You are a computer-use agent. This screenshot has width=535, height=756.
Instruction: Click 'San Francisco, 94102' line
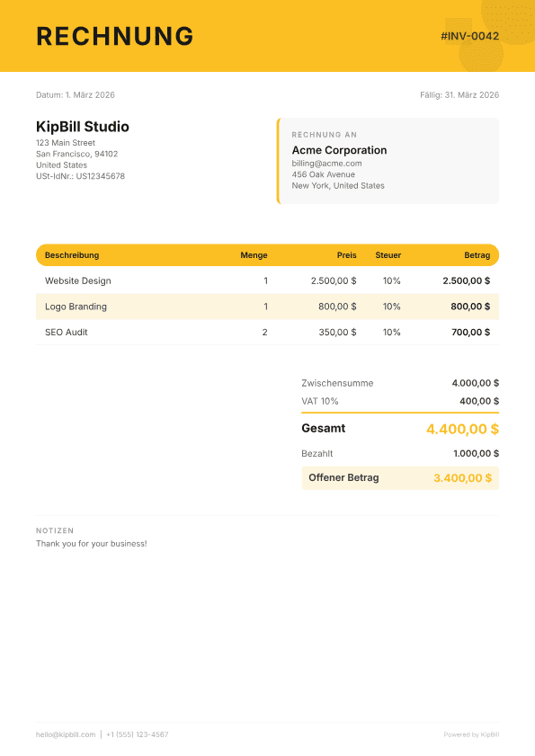pos(76,154)
